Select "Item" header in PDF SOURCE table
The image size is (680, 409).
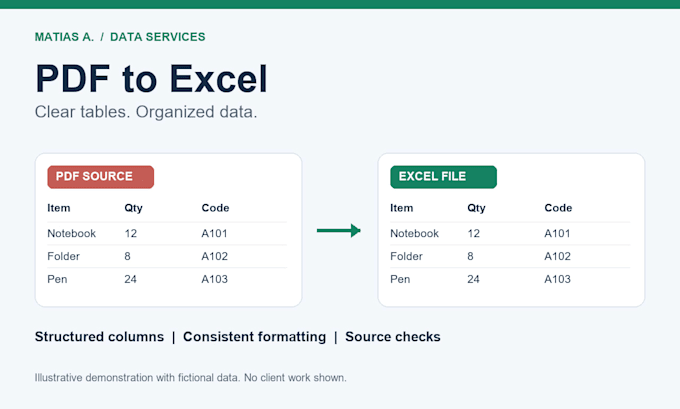(x=59, y=208)
